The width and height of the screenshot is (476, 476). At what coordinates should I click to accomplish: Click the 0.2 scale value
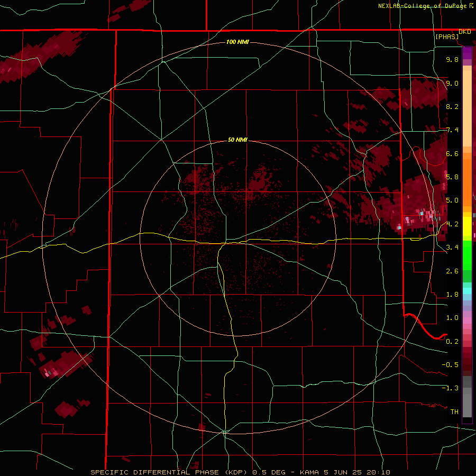pos(452,342)
